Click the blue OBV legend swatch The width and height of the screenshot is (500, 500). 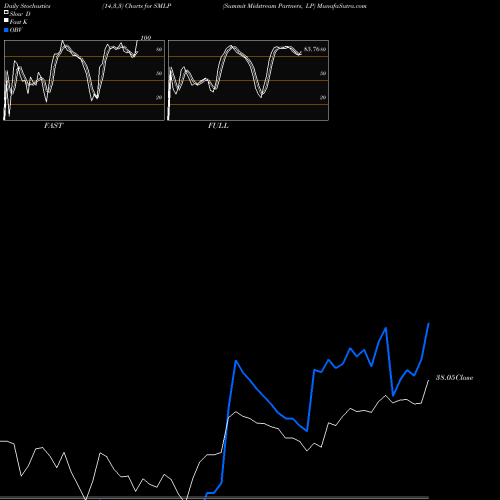click(x=6, y=30)
